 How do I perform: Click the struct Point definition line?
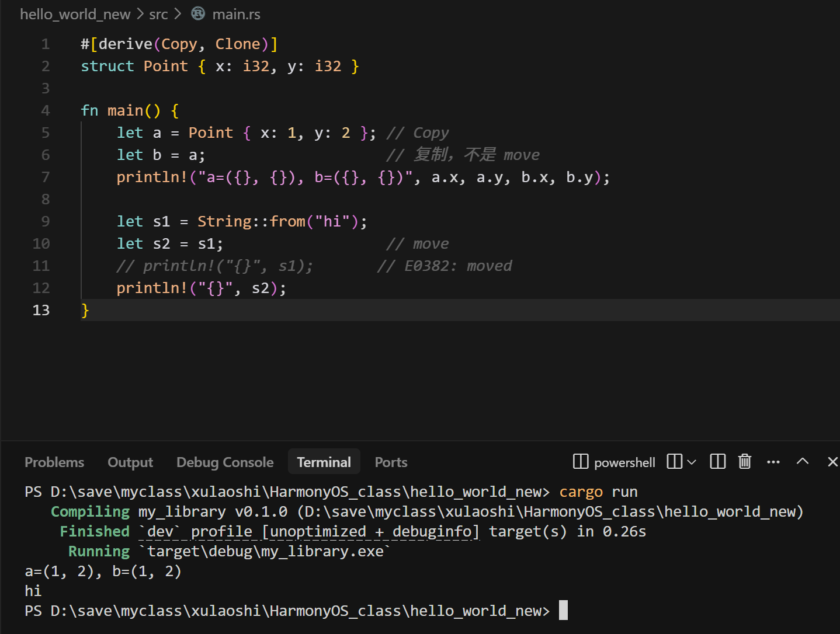(220, 67)
